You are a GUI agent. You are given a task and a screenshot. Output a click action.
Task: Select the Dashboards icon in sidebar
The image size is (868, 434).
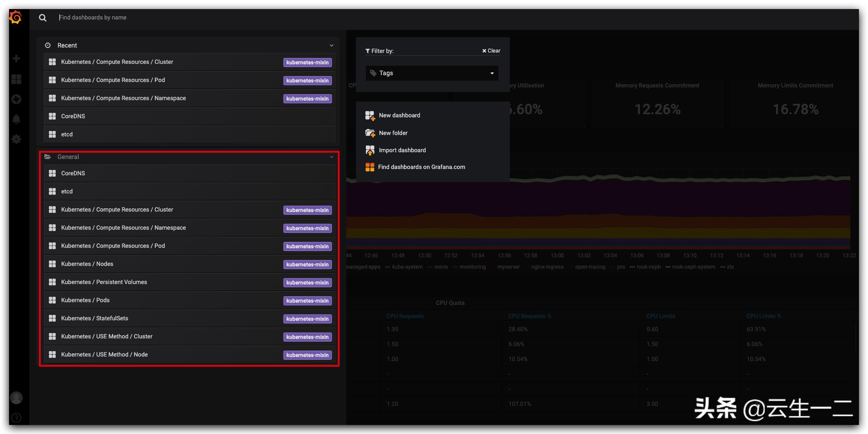point(16,79)
